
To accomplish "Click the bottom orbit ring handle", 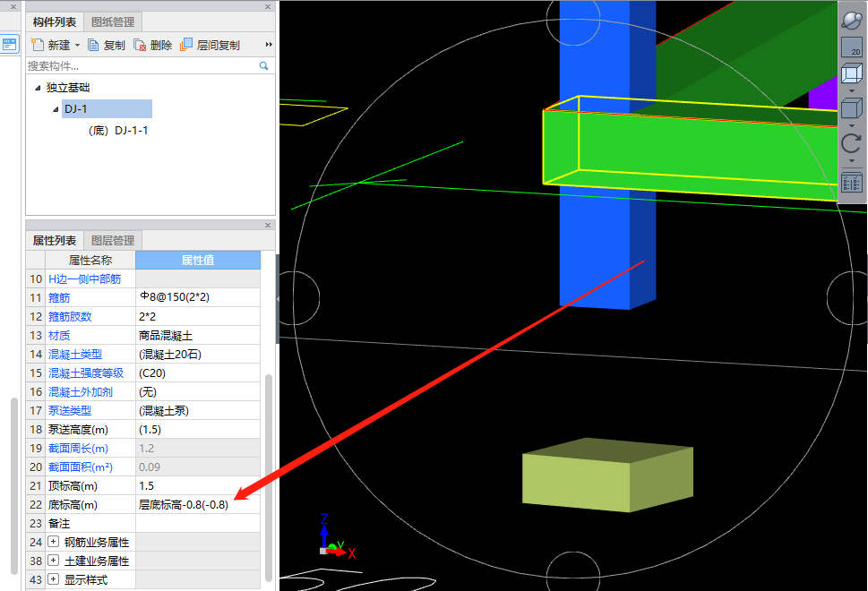I will 573,571.
